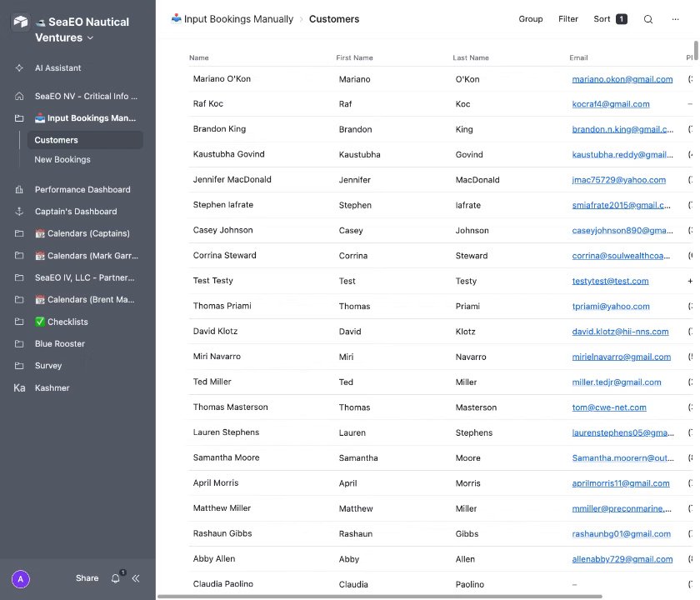Expand the Blue Rooster folder
Screen dimensions: 700x600
tap(19, 343)
